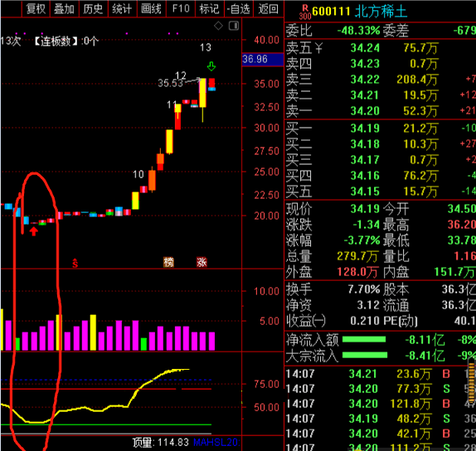Activate the 画线 drawing tool
Screen dimensions: 476x451
click(x=151, y=9)
